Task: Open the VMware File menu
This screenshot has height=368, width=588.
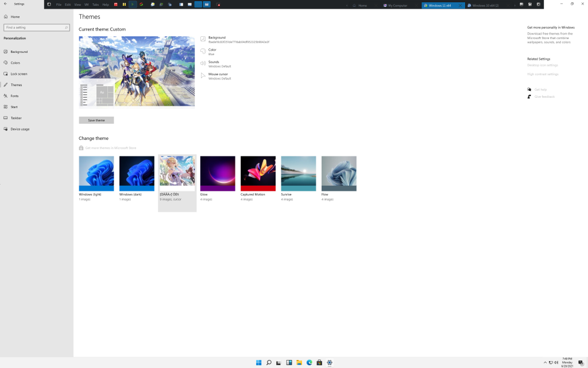Action: 59,5
